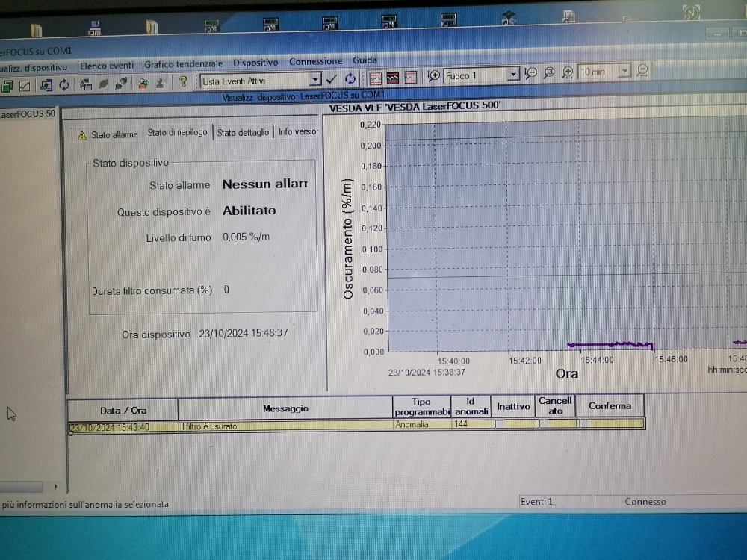Click the right arrow of the left panel scrollbar
The image size is (747, 560).
(x=55, y=487)
